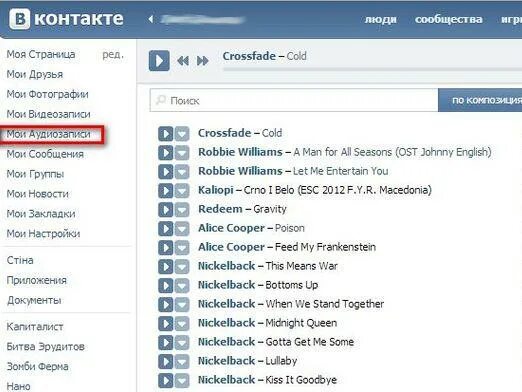The image size is (522, 392).
Task: Click the search magnifier icon
Action: pyautogui.click(x=161, y=100)
